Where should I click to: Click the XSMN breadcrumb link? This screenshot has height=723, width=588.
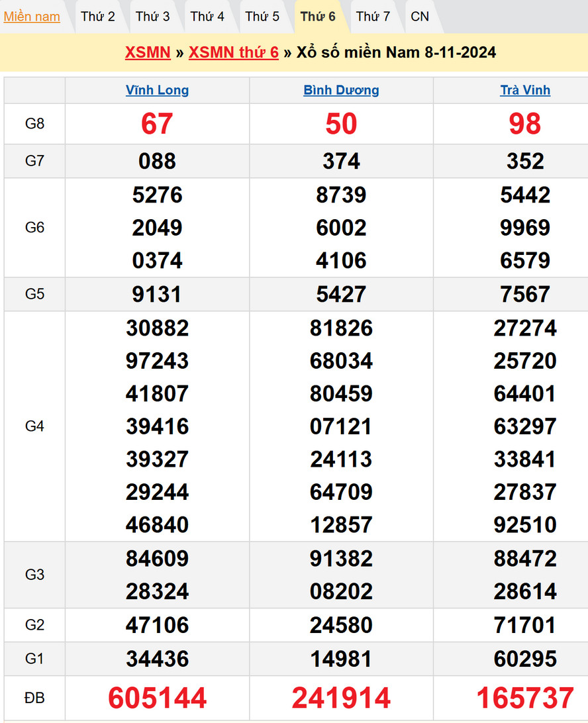(x=148, y=52)
